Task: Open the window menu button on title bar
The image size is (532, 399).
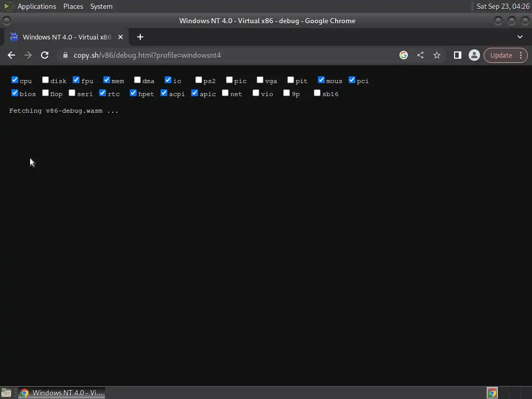Action: [6, 21]
